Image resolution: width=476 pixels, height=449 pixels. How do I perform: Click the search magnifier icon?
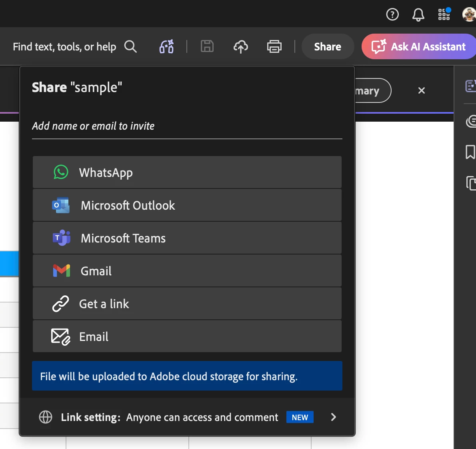[x=130, y=47]
